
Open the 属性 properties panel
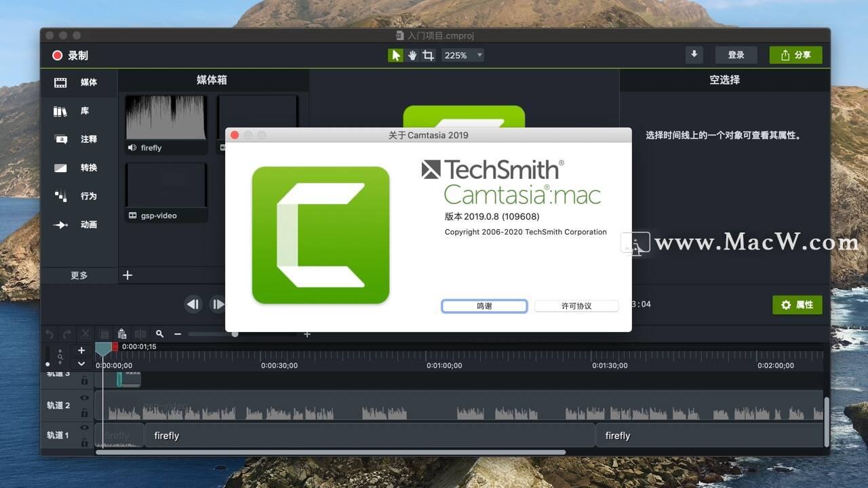797,305
